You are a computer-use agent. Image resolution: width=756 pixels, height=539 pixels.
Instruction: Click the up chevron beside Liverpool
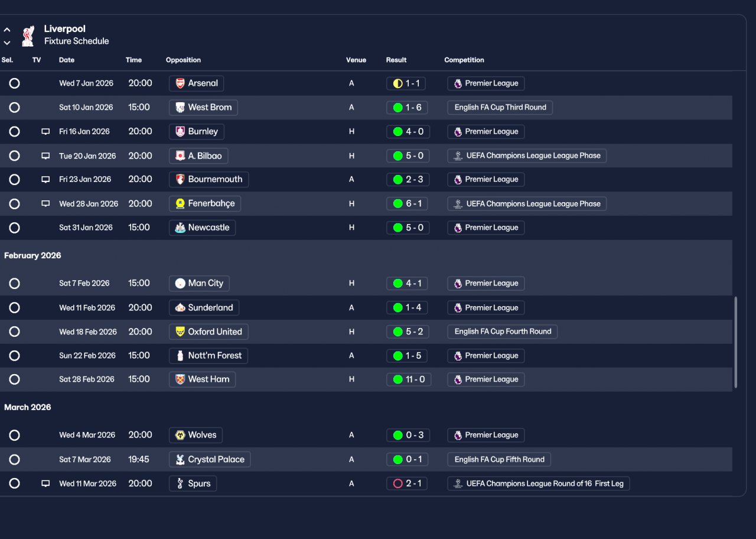tap(7, 30)
